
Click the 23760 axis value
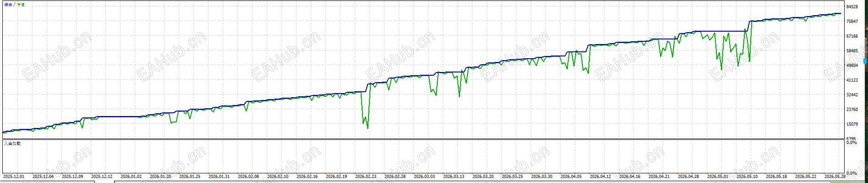(x=852, y=110)
